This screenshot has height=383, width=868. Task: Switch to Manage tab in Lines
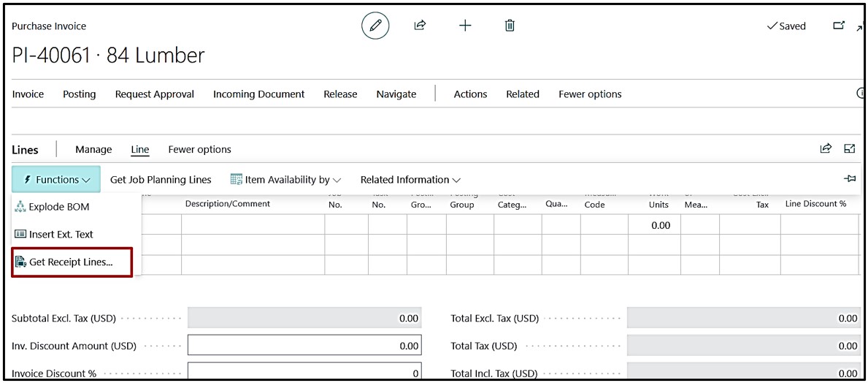93,150
